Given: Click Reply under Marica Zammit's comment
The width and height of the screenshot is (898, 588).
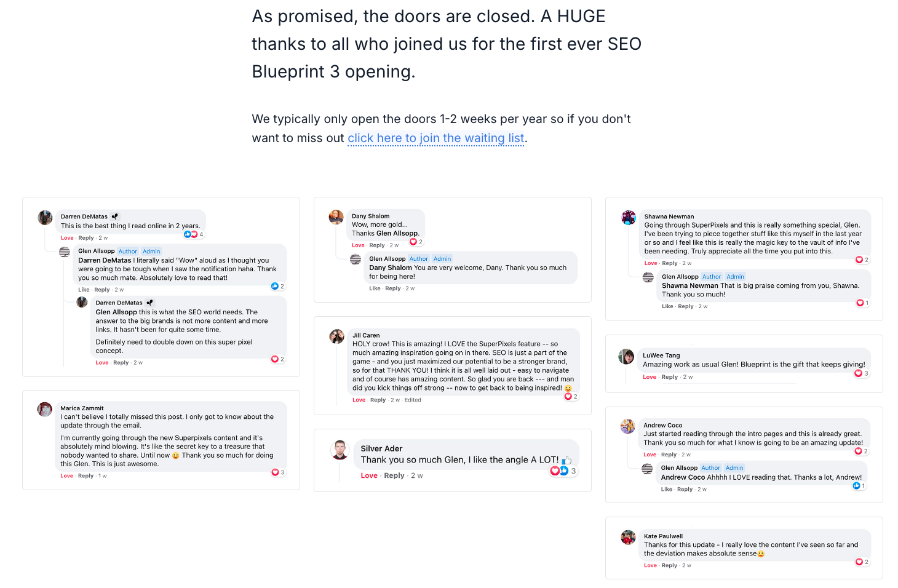Looking at the screenshot, I should coord(86,476).
